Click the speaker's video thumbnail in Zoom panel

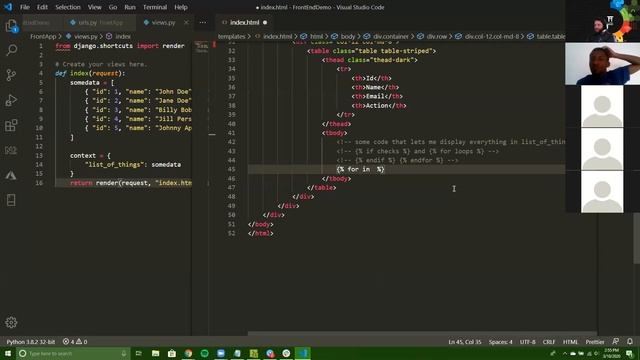pos(602,64)
